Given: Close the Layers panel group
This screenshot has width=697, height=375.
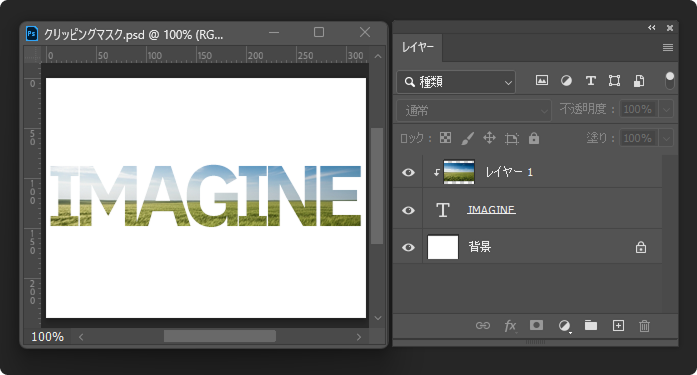Looking at the screenshot, I should tap(669, 28).
